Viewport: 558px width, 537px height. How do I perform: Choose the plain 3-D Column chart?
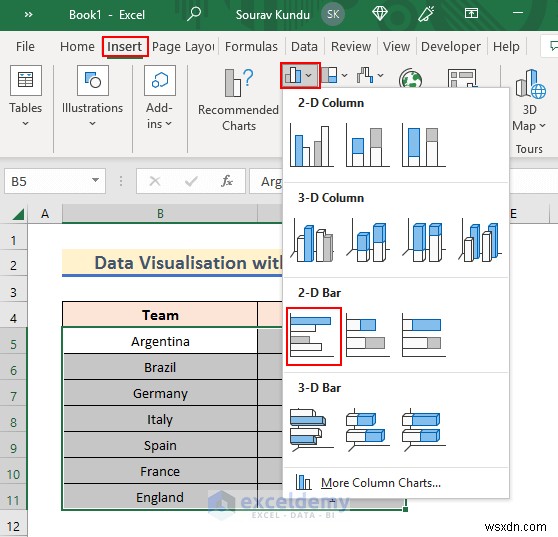(x=479, y=241)
